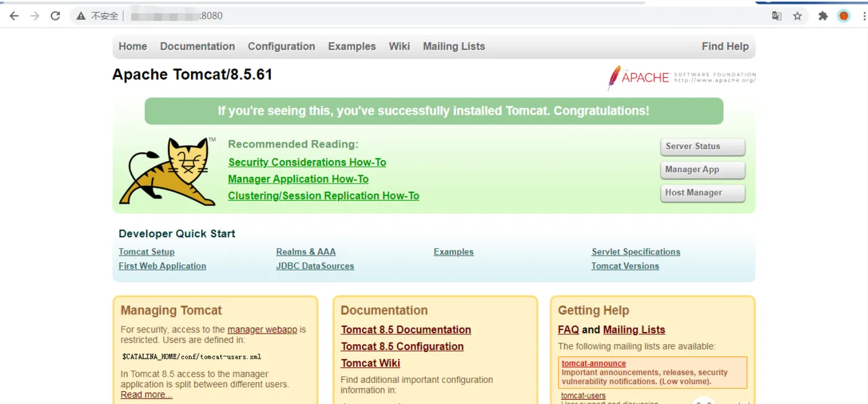
Task: Open the Examples navigation item
Action: click(352, 47)
